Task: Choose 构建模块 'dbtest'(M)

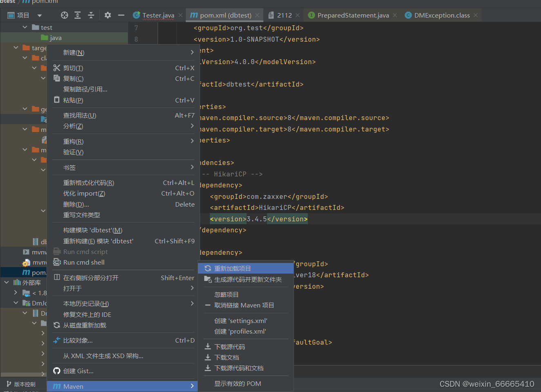Action: click(x=122, y=230)
